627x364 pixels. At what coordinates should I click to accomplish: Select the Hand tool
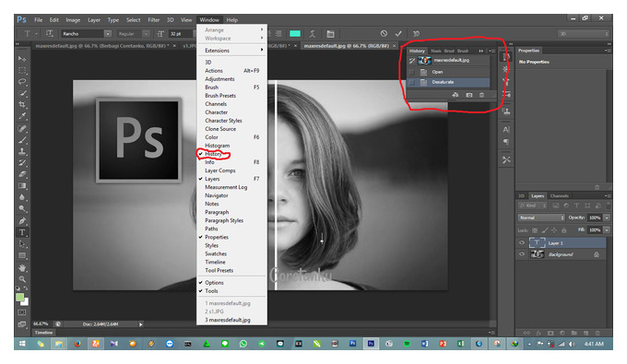[22, 268]
